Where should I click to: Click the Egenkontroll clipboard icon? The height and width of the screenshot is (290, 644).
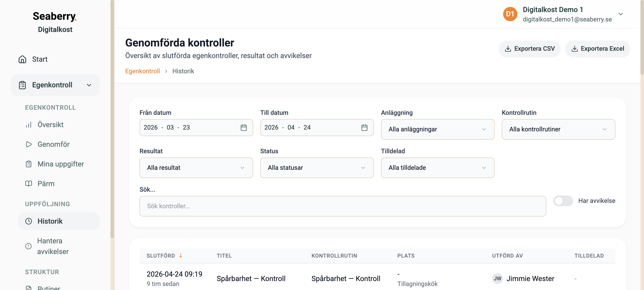[22, 85]
